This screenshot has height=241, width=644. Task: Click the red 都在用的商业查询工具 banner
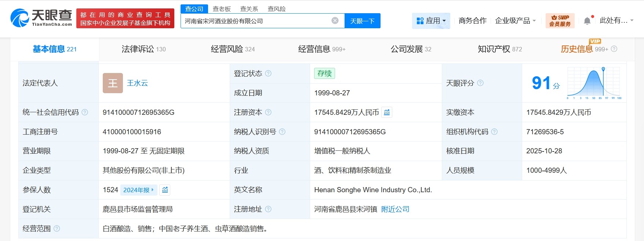[x=125, y=18]
